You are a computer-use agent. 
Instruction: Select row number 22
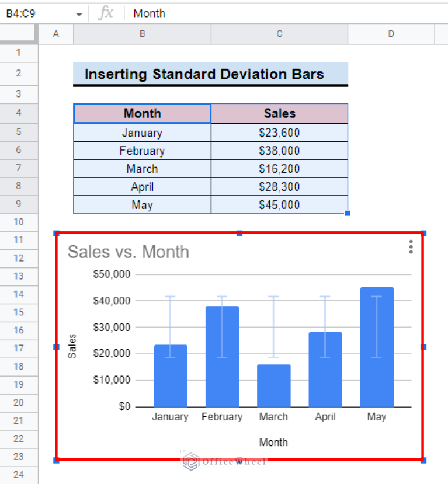18,439
